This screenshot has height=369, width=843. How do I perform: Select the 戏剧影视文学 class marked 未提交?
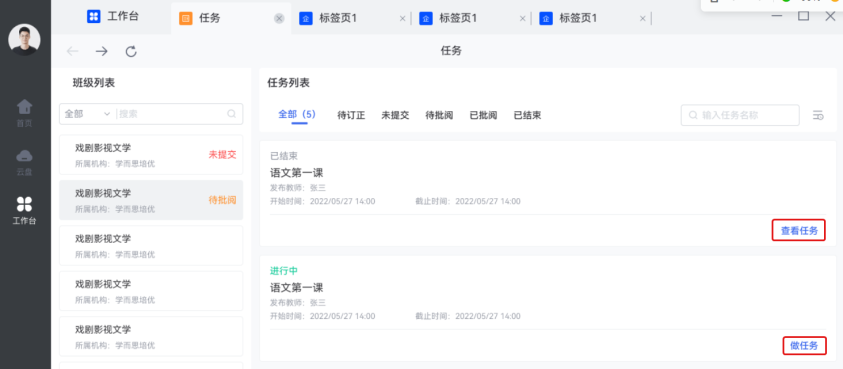[151, 155]
